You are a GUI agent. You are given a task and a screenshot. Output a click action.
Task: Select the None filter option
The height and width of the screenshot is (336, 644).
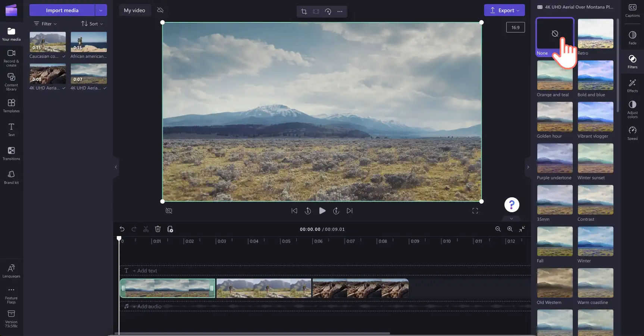pos(555,37)
